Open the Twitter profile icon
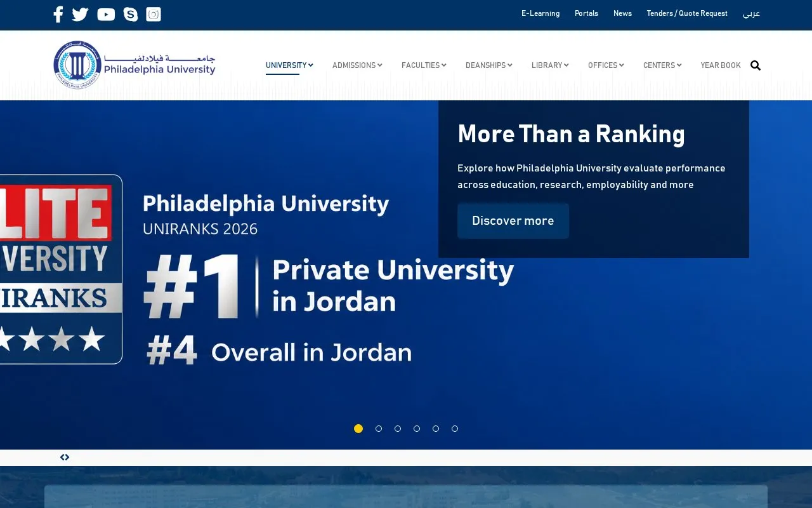Viewport: 812px width, 508px height. click(80, 14)
